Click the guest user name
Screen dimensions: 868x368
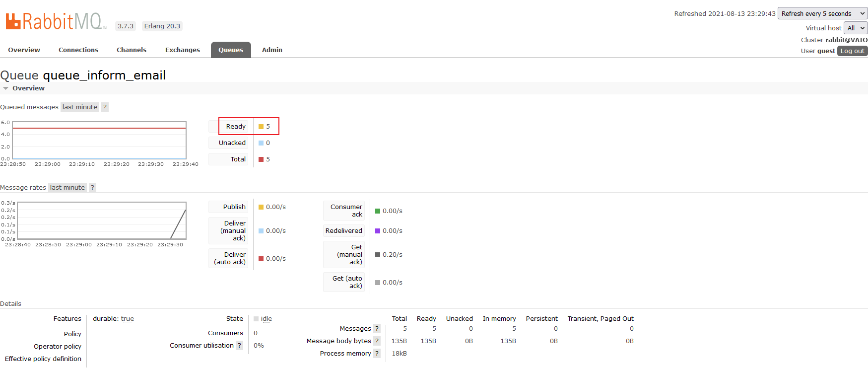826,51
